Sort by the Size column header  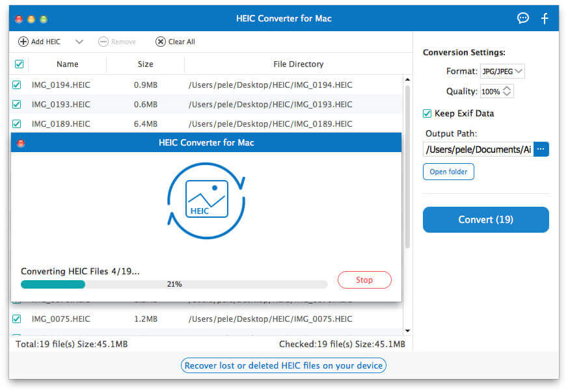pyautogui.click(x=145, y=64)
